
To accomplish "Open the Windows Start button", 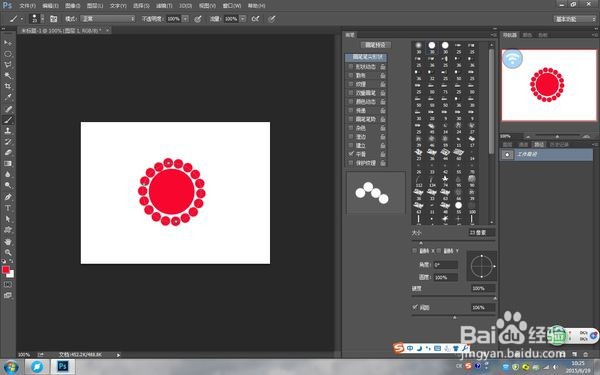I will (x=10, y=367).
